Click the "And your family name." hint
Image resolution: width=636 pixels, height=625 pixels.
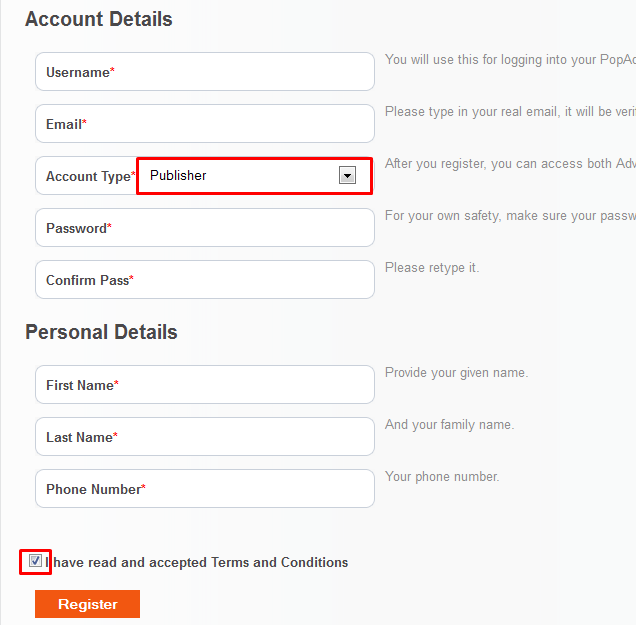(449, 424)
